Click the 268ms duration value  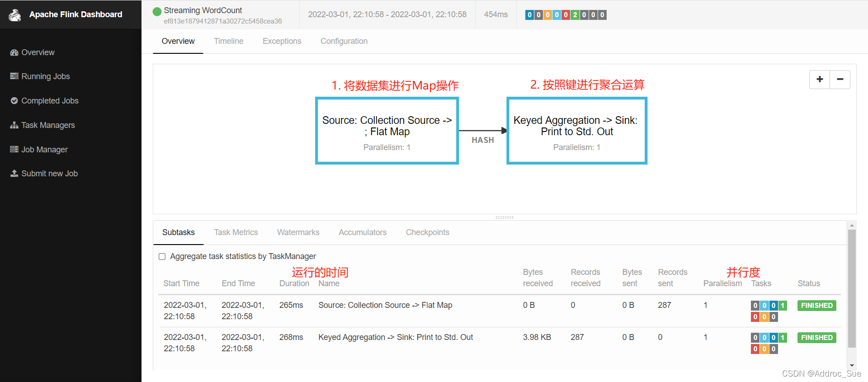pyautogui.click(x=291, y=337)
